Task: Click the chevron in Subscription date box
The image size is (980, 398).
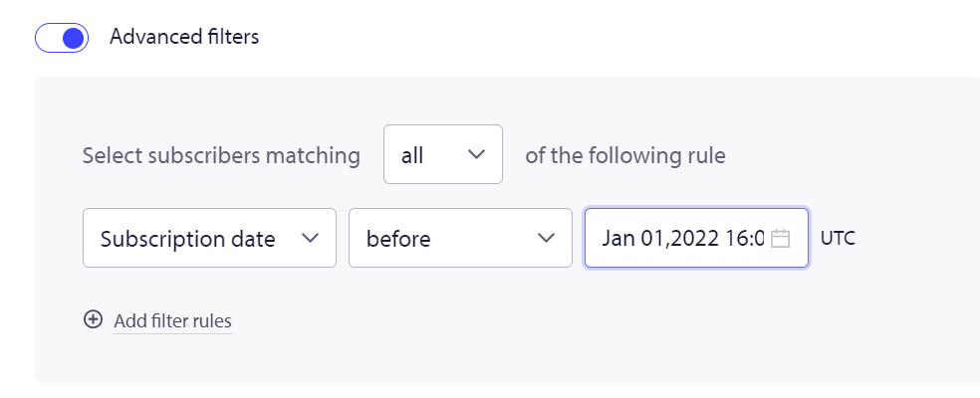Action: pyautogui.click(x=310, y=238)
